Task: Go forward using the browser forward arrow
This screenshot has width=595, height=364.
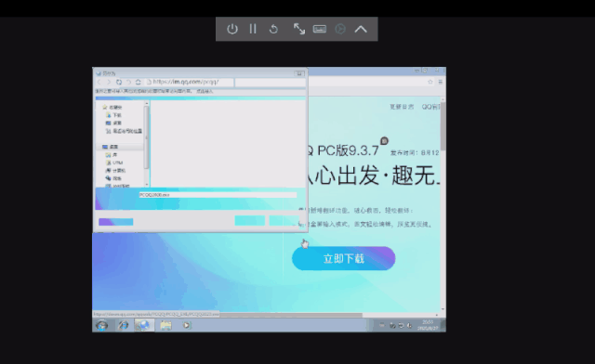Action: (109, 82)
